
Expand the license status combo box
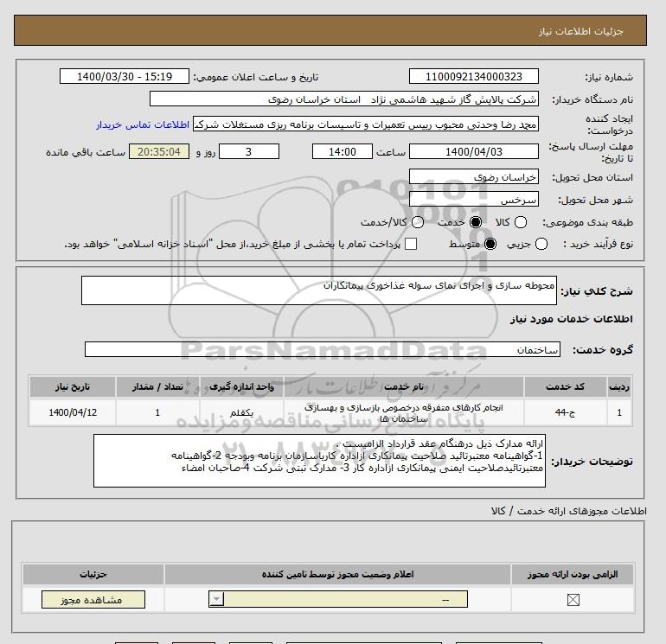coord(338,599)
